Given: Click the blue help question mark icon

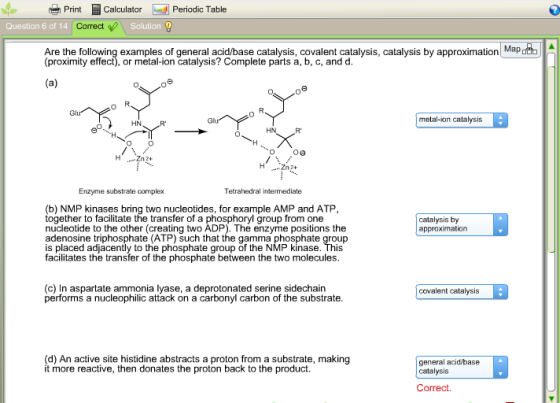Looking at the screenshot, I should (554, 10).
